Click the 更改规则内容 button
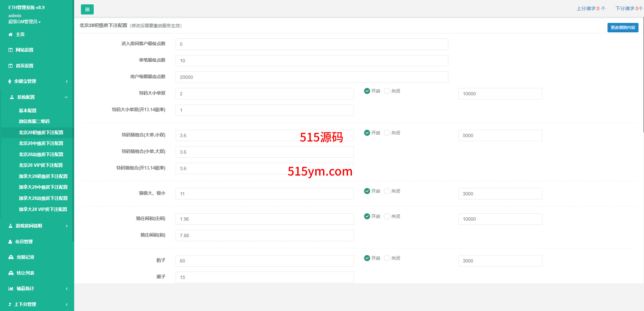The width and height of the screenshot is (644, 311). 622,28
